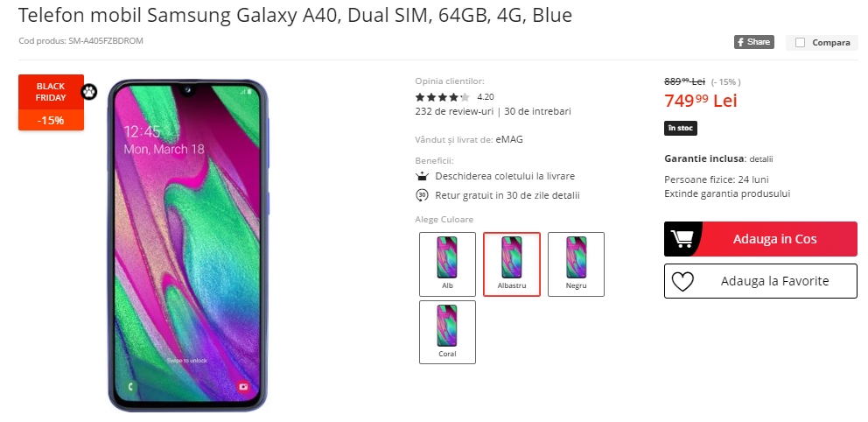The image size is (868, 422).
Task: Click the 30-day free return icon
Action: [422, 195]
